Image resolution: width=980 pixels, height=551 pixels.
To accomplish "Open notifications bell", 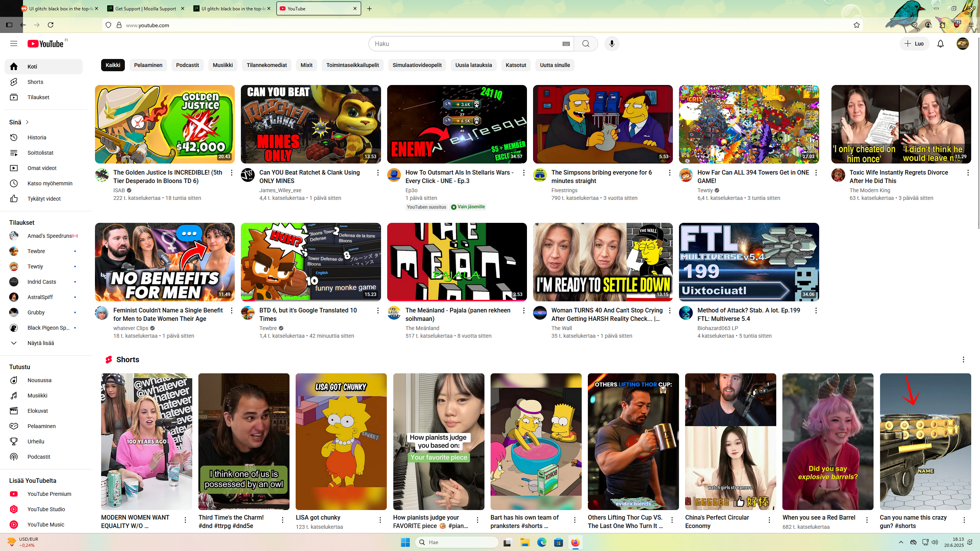I will pos(940,44).
